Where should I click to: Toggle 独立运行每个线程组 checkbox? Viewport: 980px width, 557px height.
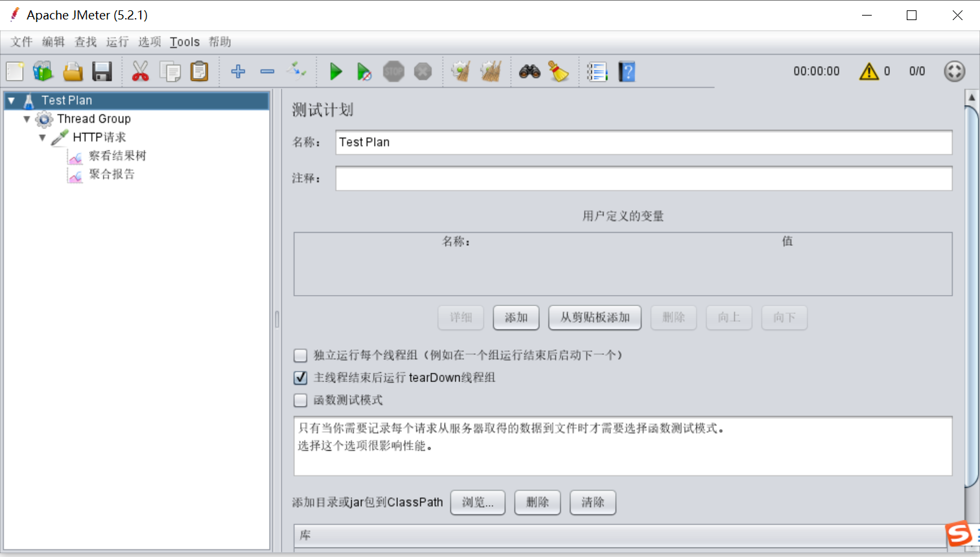[300, 355]
